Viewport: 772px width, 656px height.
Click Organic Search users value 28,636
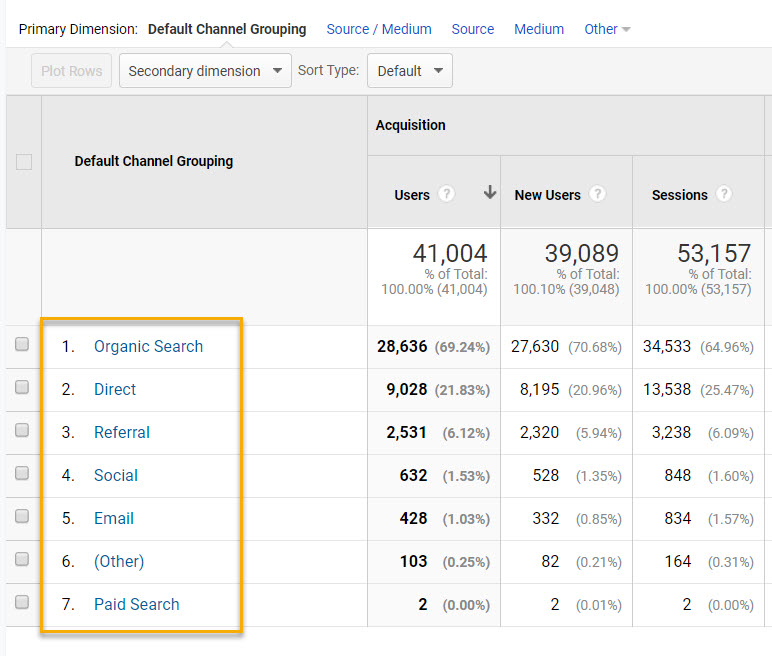tap(402, 346)
